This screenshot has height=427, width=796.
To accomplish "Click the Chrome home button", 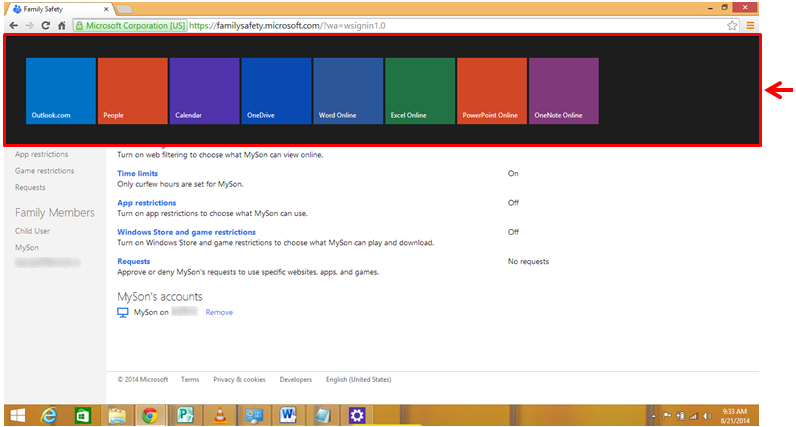I will (61, 25).
